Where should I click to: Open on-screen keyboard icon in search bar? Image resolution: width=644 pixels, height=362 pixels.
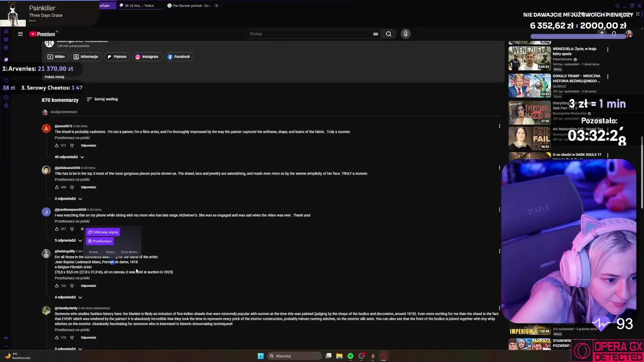coord(375,34)
